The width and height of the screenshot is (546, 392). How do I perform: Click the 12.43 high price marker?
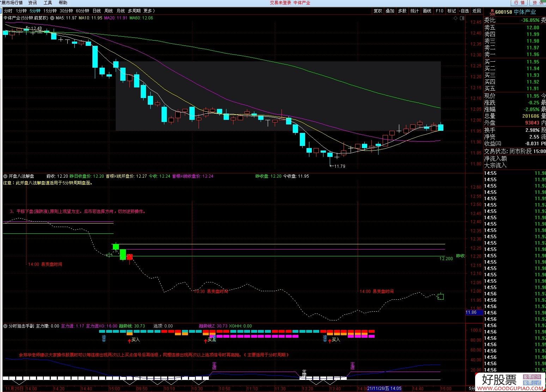tap(36, 28)
